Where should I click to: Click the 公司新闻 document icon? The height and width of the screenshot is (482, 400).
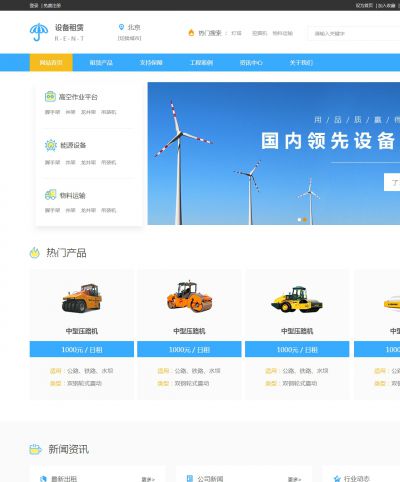click(x=190, y=479)
